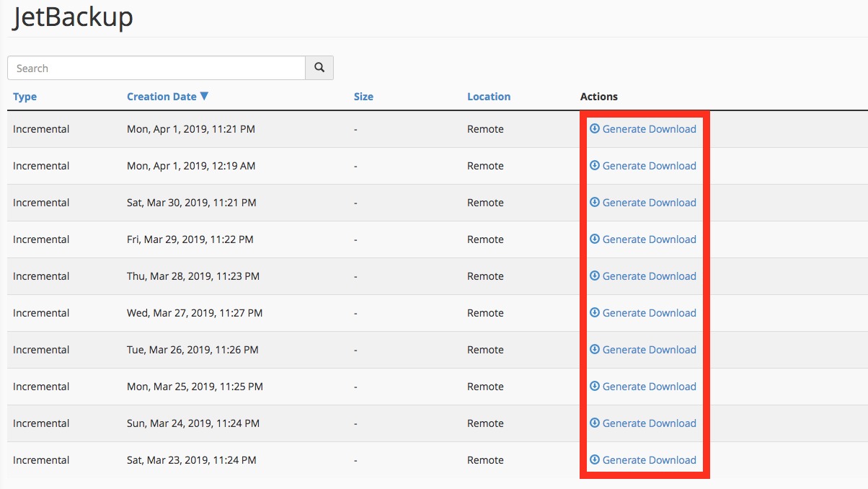
Task: Click Incremental in the Mar 27 row
Action: [x=41, y=313]
